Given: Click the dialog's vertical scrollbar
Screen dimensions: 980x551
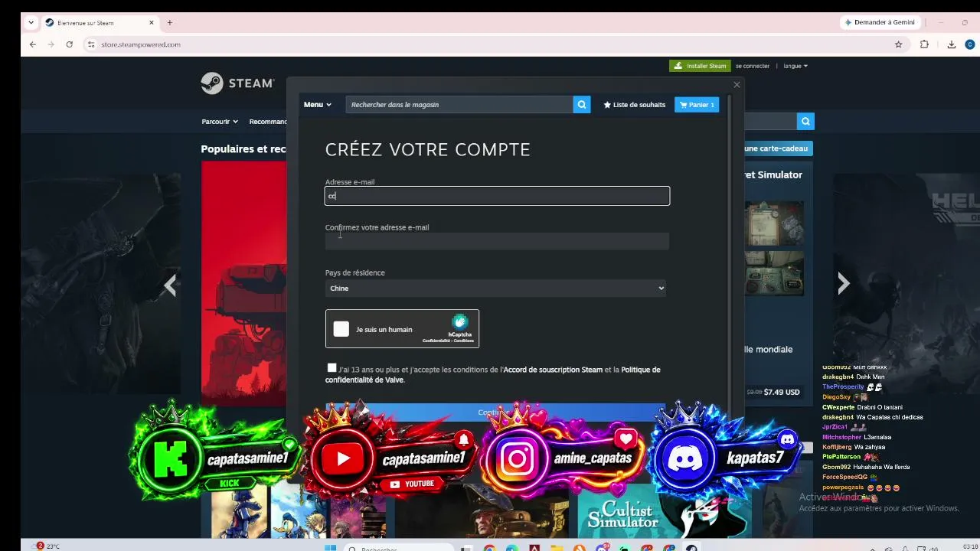Looking at the screenshot, I should 729,253.
